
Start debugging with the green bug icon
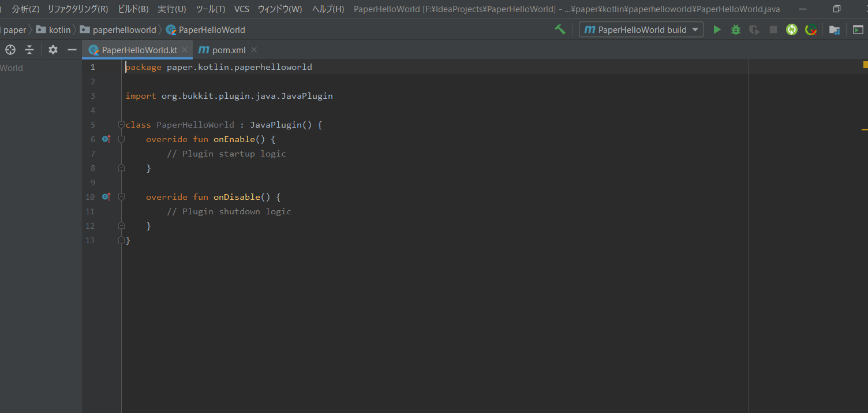point(736,29)
